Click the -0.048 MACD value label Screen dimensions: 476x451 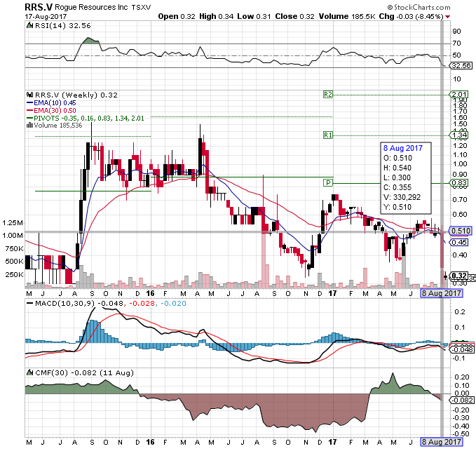462,349
